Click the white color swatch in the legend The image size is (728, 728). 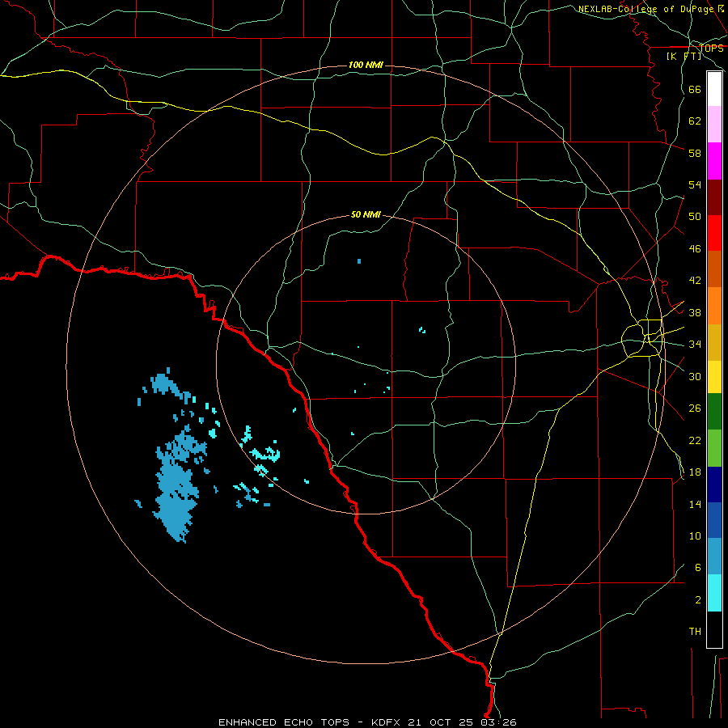(714, 89)
